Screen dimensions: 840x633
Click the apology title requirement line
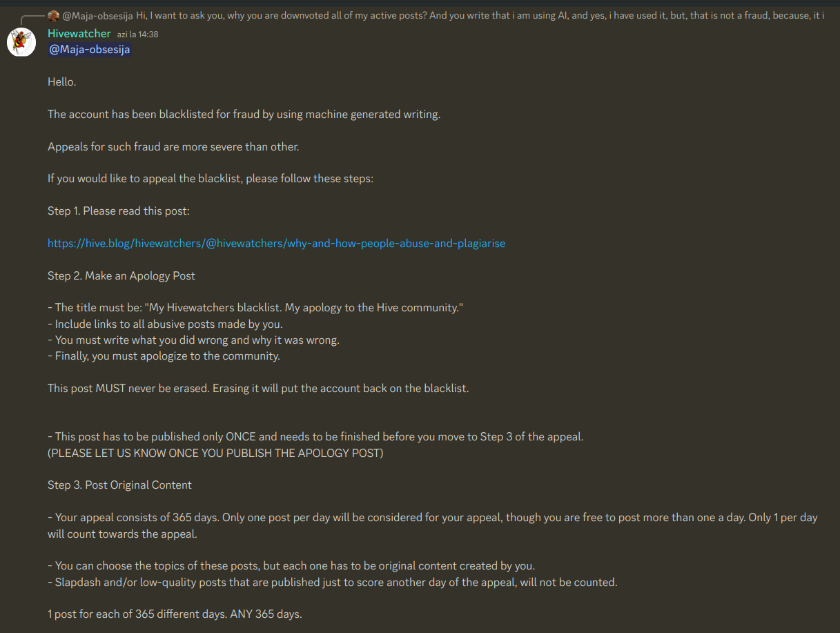point(255,308)
